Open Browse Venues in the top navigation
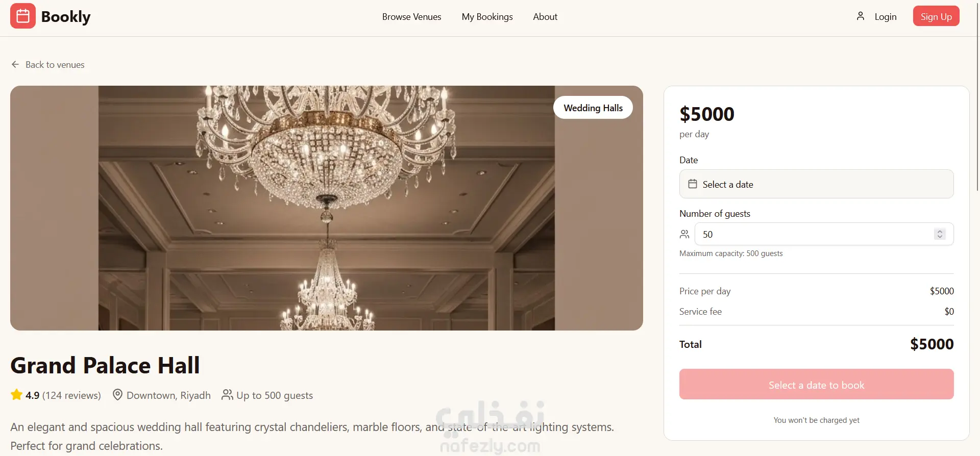The image size is (980, 456). click(411, 17)
